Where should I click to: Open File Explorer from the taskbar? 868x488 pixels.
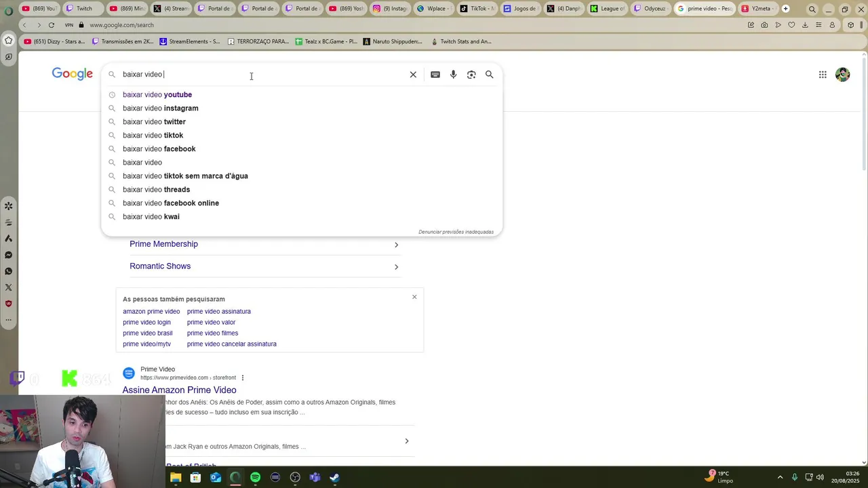click(x=176, y=477)
